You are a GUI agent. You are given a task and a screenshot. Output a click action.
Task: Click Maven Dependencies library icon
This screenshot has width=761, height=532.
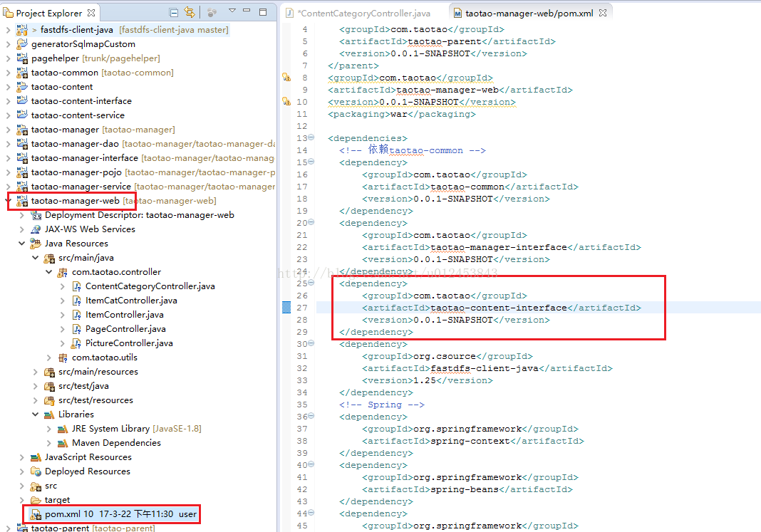[x=63, y=443]
